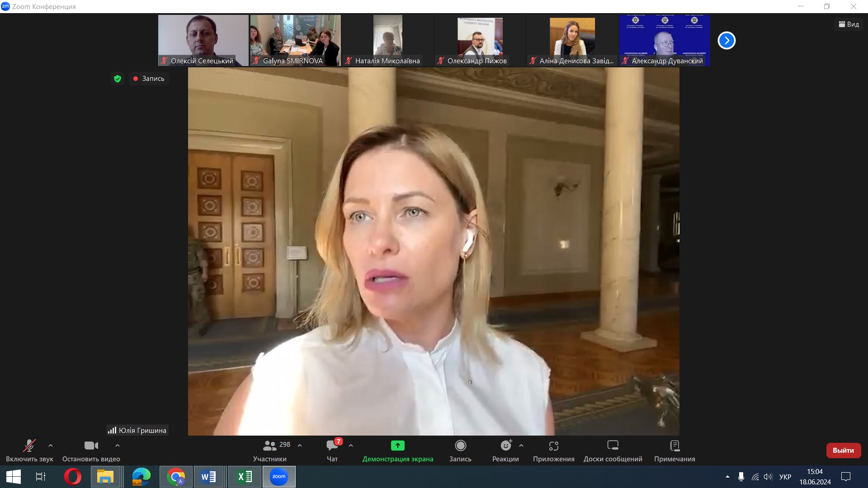Click the red Запись recording indicator
868x488 pixels.
click(x=149, y=79)
